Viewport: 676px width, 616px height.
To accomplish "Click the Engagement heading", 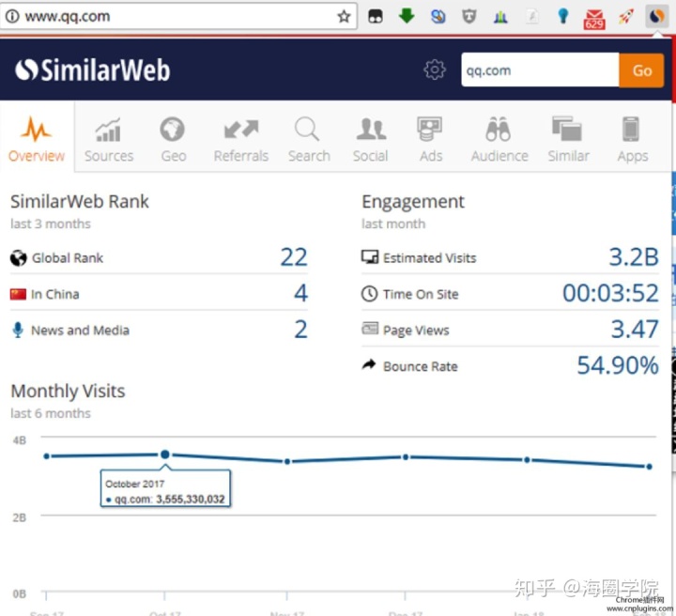I will click(413, 202).
